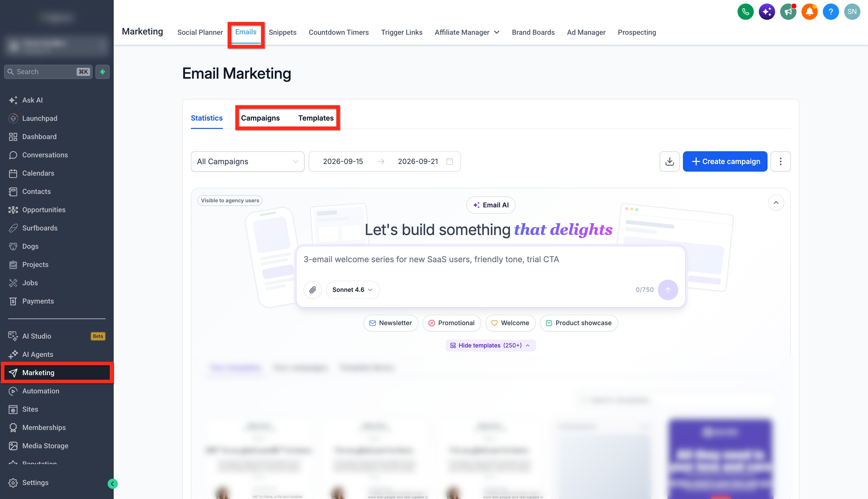Image resolution: width=868 pixels, height=499 pixels.
Task: Download the campaign statistics export
Action: [x=670, y=161]
